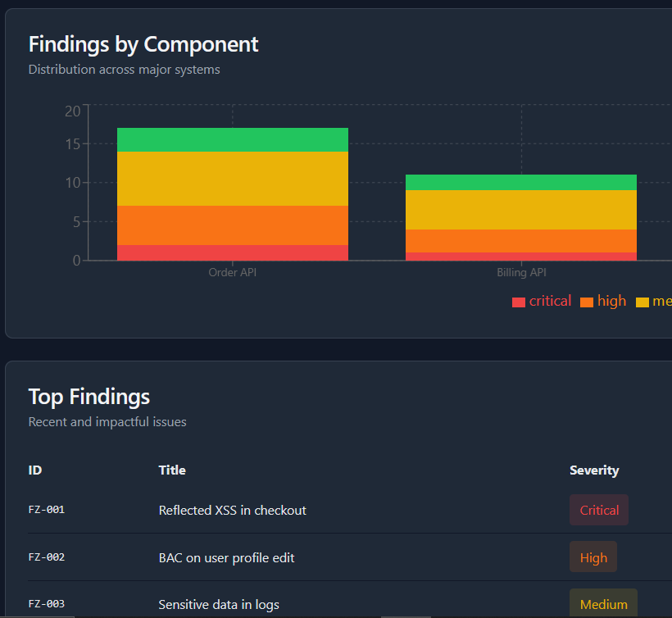This screenshot has height=618, width=672.
Task: Click the orange segment of Billing API bar
Action: click(x=521, y=241)
